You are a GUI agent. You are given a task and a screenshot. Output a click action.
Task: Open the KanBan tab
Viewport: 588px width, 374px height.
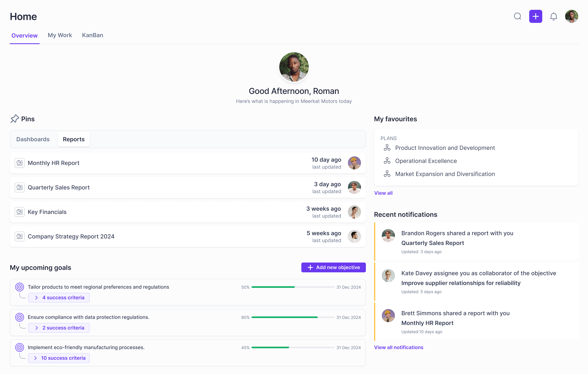(93, 35)
